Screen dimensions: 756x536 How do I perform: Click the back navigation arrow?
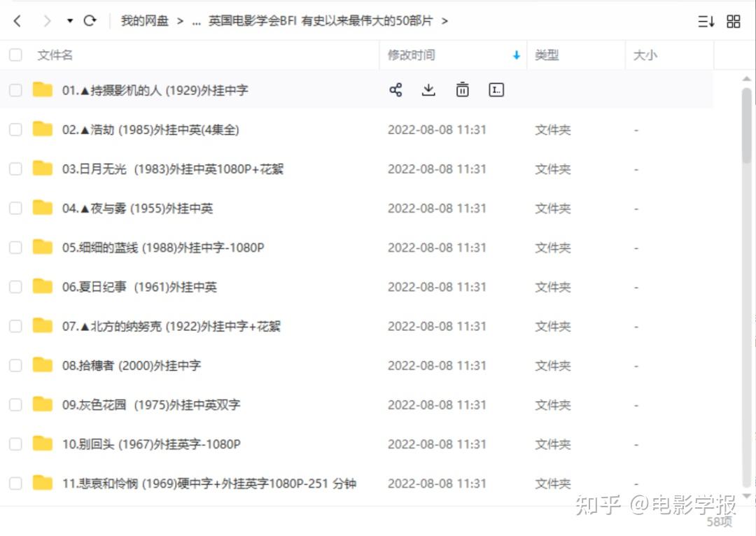tap(17, 21)
